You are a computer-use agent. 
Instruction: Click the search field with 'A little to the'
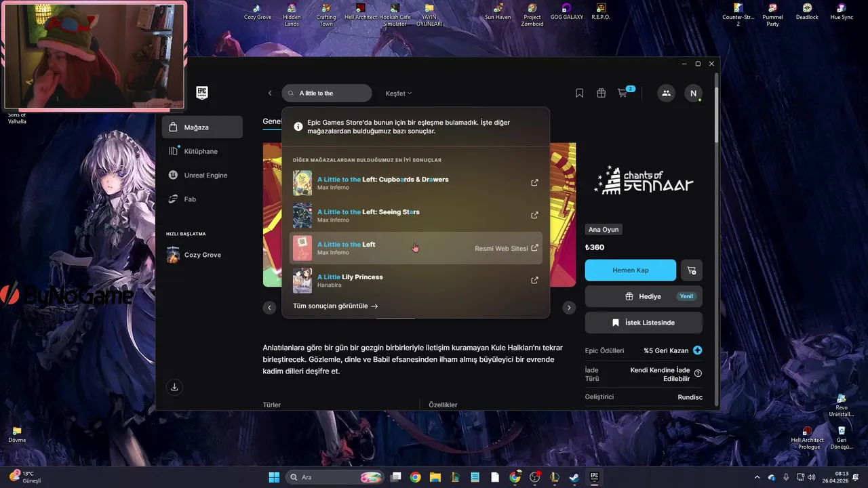point(327,94)
